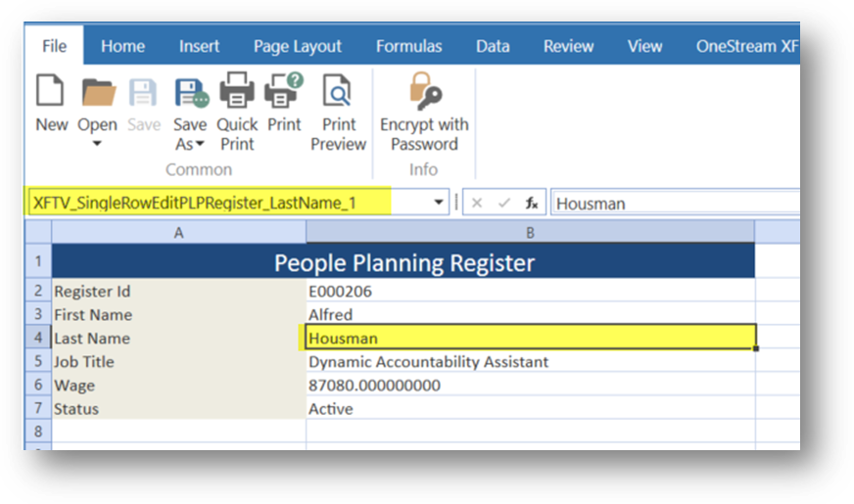The image size is (854, 504).
Task: Click the formula bar containing Housman
Action: [674, 204]
